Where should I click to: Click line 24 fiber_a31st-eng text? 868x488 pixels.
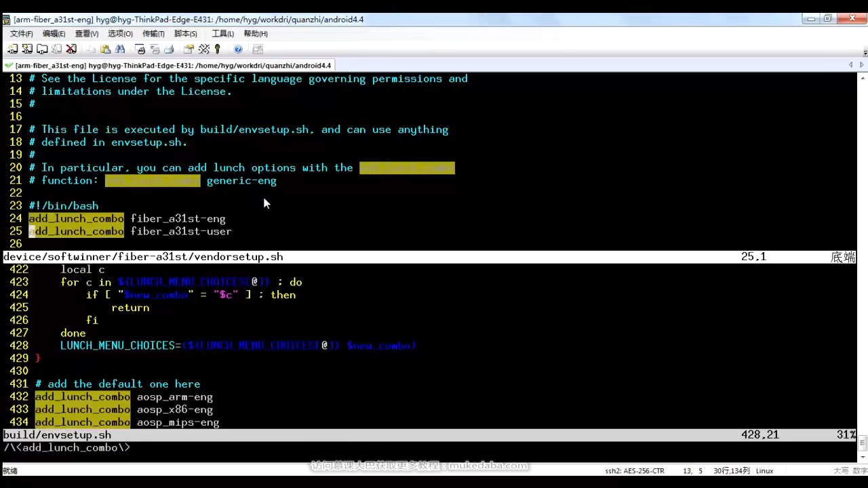178,218
